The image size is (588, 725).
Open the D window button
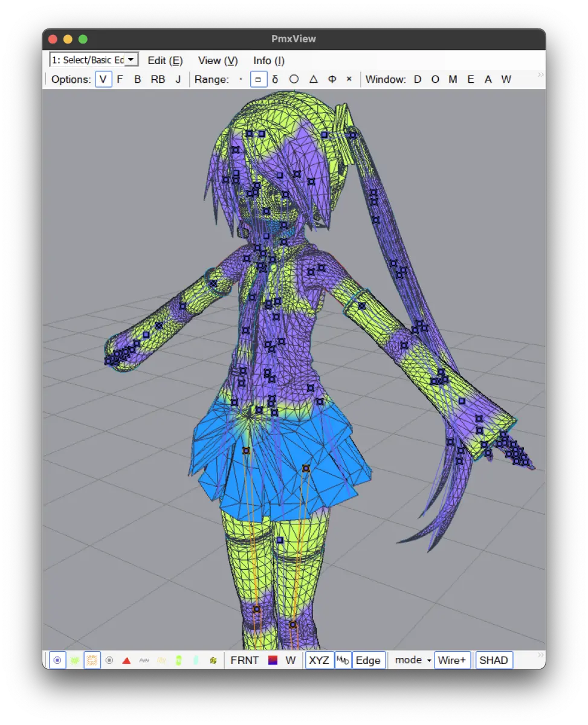[418, 79]
